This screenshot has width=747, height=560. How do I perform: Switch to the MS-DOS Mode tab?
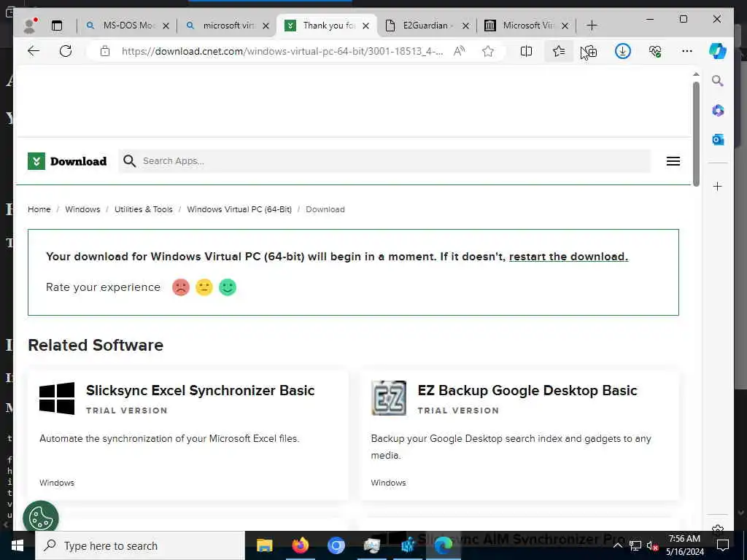click(x=128, y=26)
